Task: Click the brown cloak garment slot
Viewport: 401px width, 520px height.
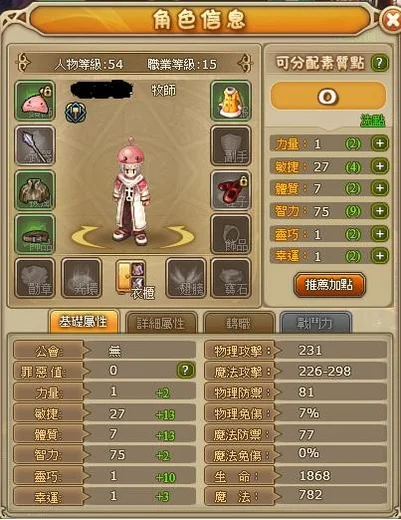Action: 35,190
